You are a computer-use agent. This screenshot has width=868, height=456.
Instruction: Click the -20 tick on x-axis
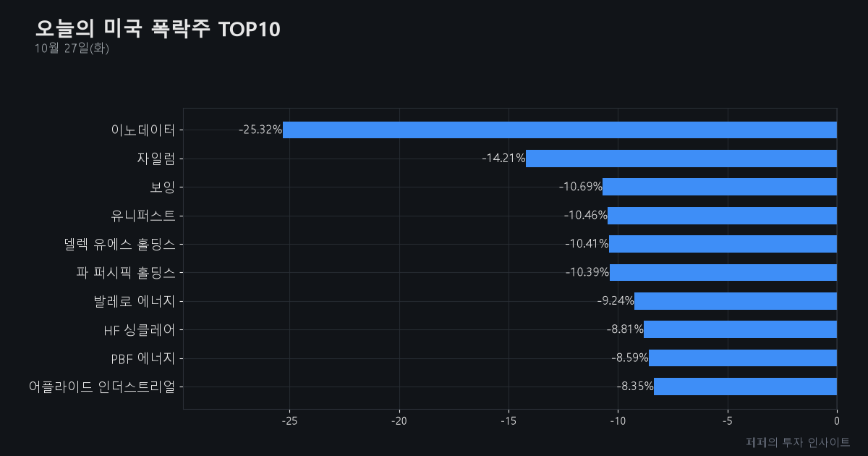399,421
